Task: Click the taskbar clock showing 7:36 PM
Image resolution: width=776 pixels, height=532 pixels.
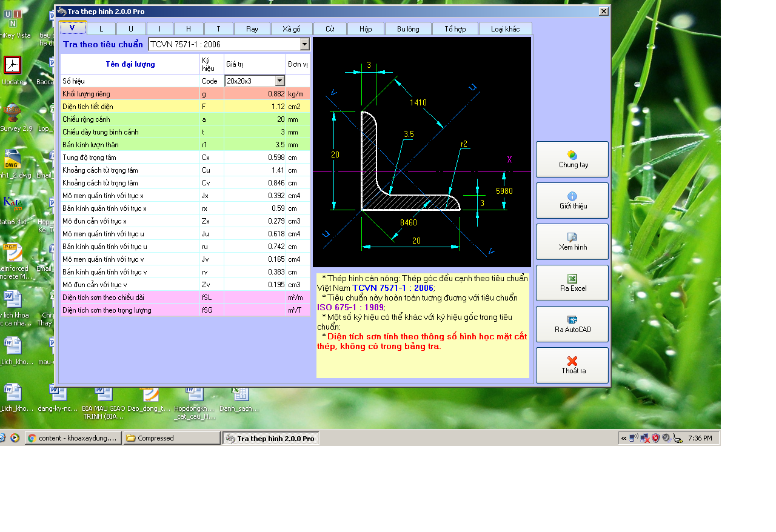Action: [x=700, y=438]
